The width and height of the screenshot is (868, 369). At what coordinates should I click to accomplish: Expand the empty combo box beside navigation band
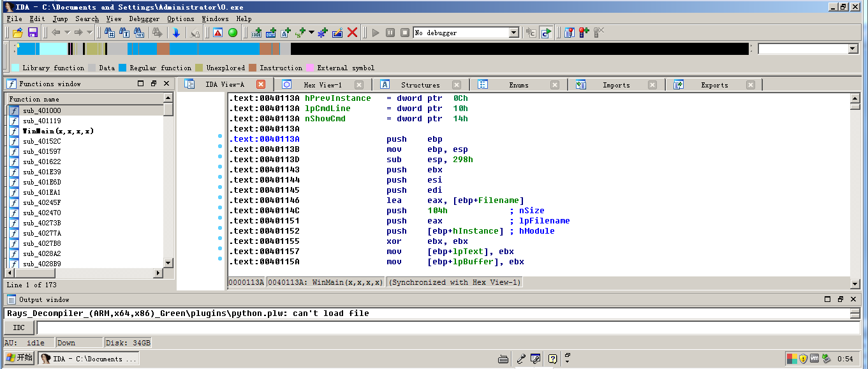(853, 49)
